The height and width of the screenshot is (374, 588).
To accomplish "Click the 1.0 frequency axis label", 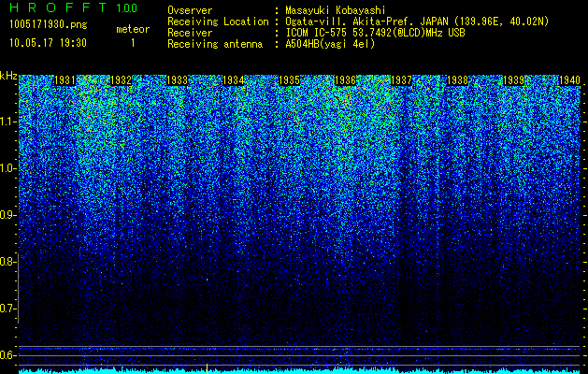I will (x=7, y=169).
